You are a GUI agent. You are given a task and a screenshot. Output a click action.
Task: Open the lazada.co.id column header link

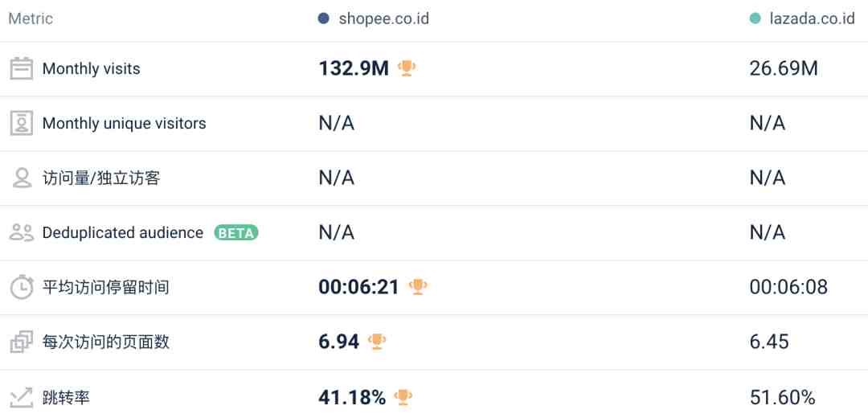click(812, 18)
